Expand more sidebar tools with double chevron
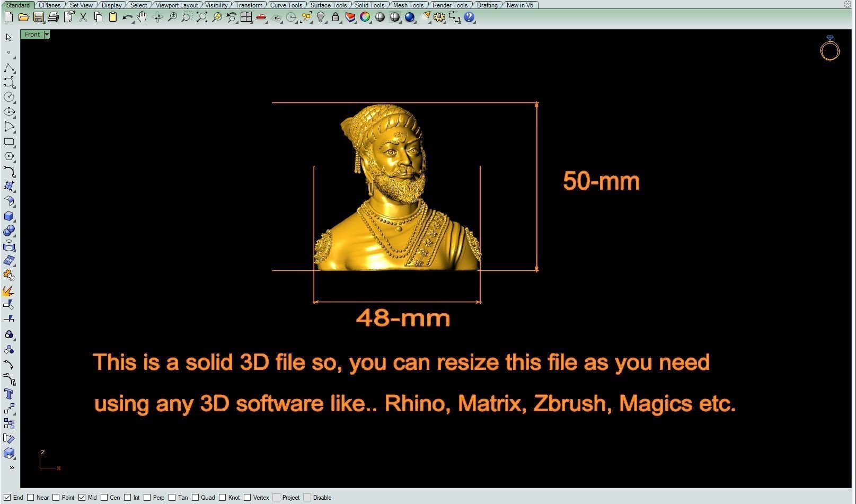856x504 pixels. click(12, 467)
